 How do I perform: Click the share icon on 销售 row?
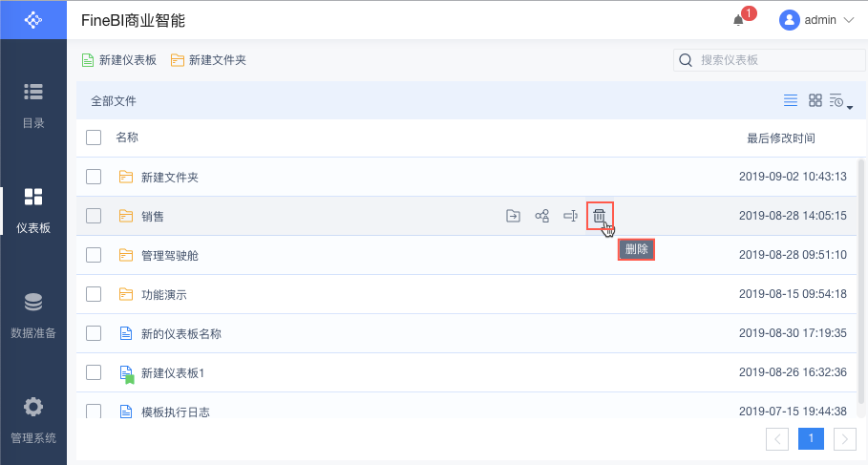541,216
